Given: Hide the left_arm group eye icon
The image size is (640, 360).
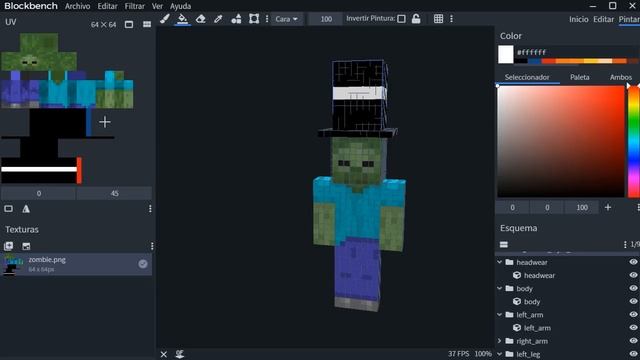Looking at the screenshot, I should point(633,315).
